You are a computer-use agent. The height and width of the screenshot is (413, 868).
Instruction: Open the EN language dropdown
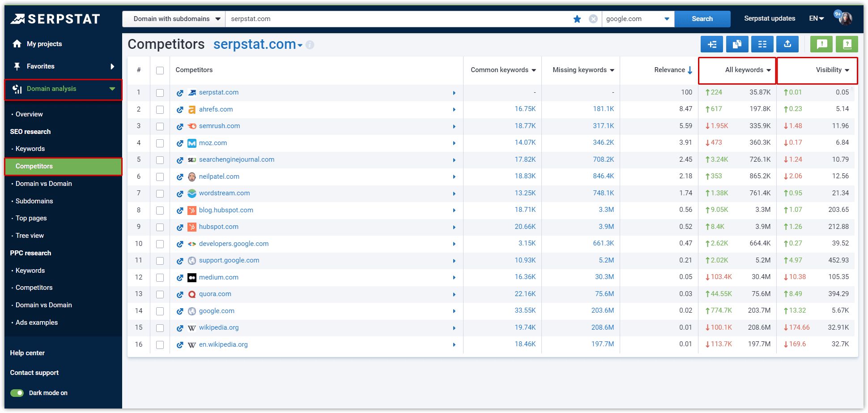coord(817,18)
